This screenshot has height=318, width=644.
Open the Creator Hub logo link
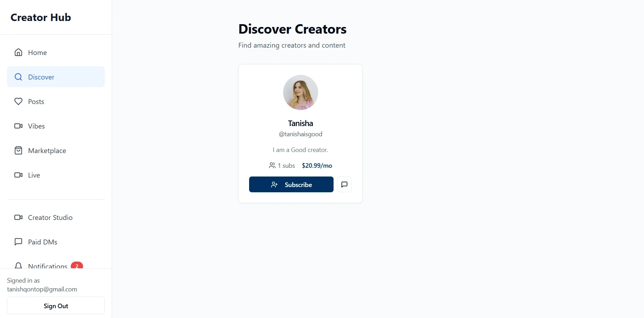[x=41, y=18]
